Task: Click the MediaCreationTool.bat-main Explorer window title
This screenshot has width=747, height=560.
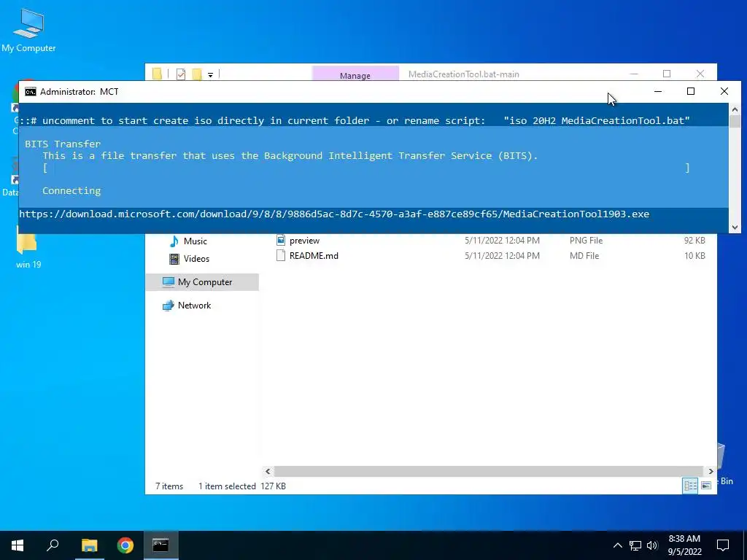Action: [x=463, y=74]
